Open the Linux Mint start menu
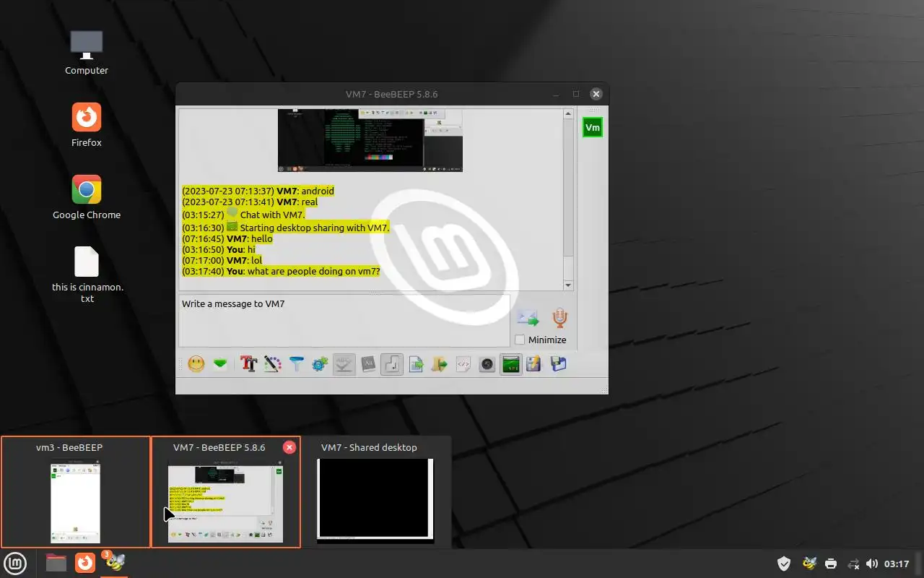 [x=15, y=564]
